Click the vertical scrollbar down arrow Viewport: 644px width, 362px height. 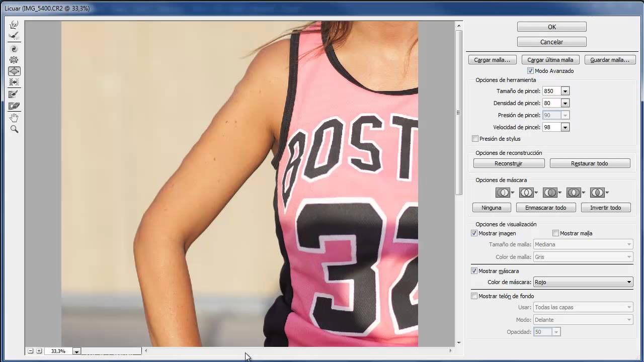(458, 343)
